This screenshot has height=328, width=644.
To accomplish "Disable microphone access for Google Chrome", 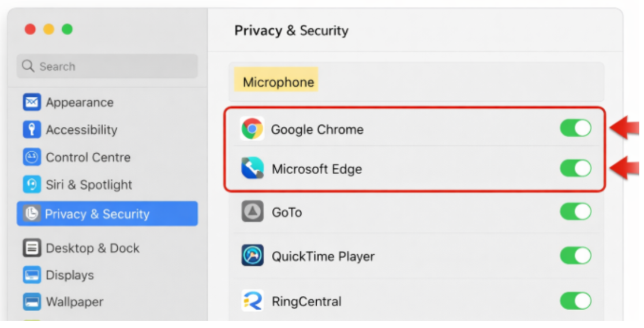I will (575, 128).
